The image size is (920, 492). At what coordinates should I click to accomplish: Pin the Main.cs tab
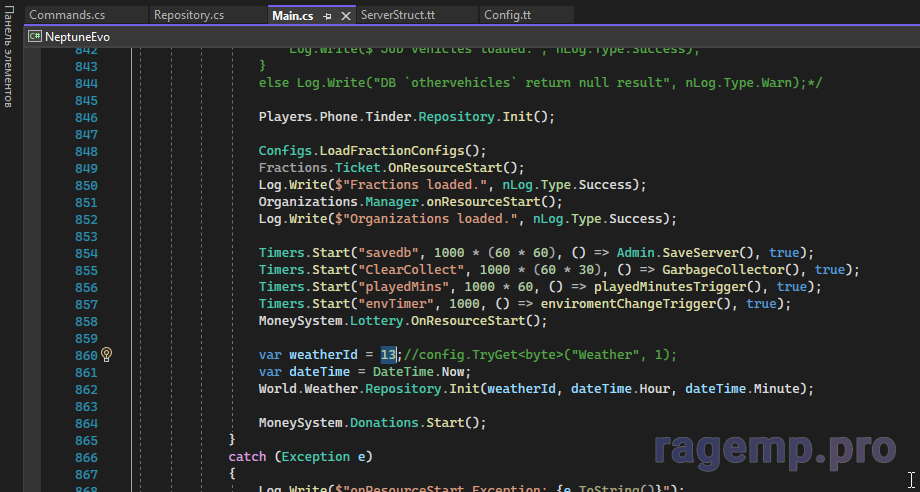tap(328, 16)
